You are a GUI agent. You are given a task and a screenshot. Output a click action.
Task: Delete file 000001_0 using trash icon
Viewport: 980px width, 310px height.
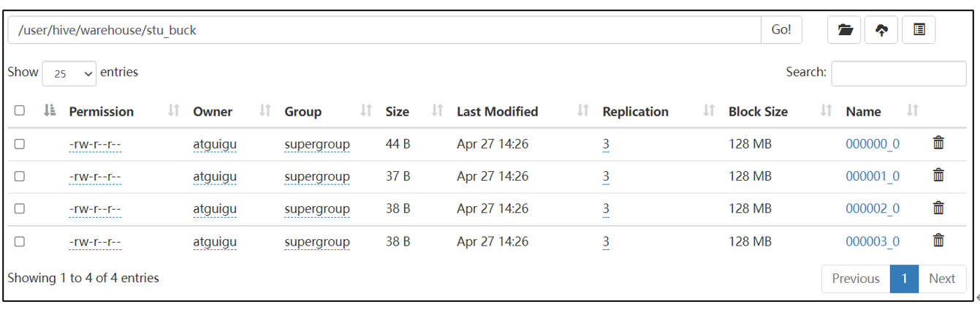[938, 175]
